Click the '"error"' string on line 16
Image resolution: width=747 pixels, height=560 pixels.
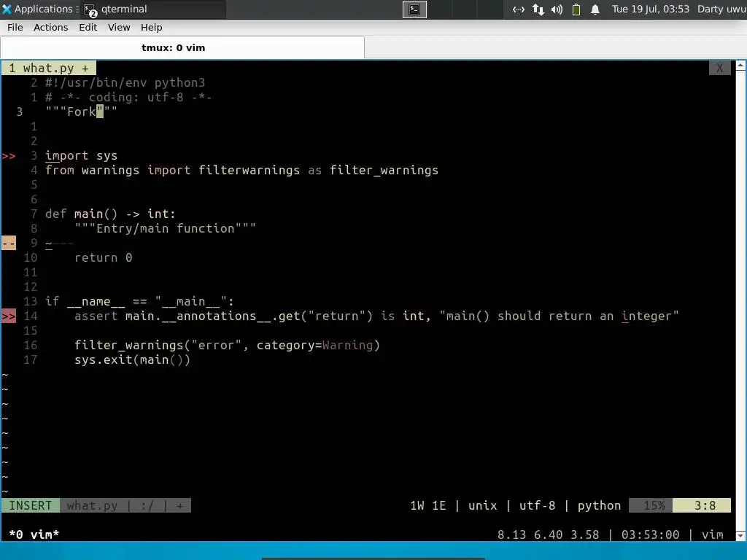point(216,345)
